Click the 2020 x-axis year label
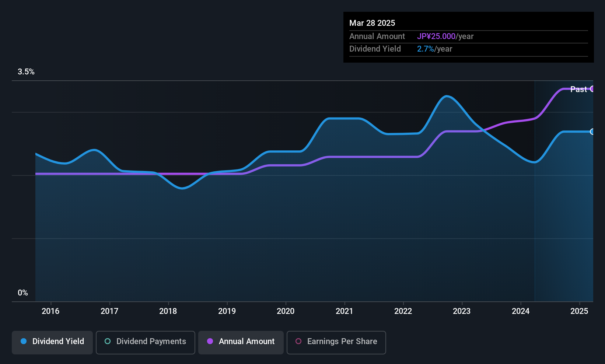The width and height of the screenshot is (605, 364). pyautogui.click(x=286, y=311)
